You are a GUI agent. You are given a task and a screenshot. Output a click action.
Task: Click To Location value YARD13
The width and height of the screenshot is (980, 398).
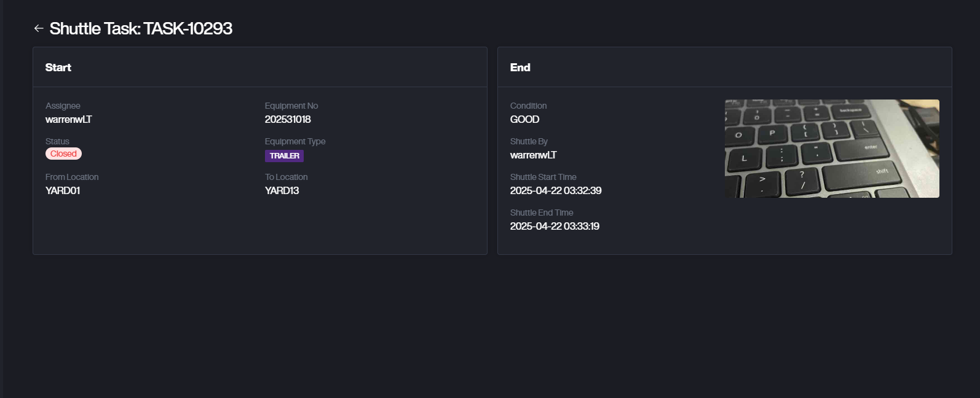click(x=282, y=190)
